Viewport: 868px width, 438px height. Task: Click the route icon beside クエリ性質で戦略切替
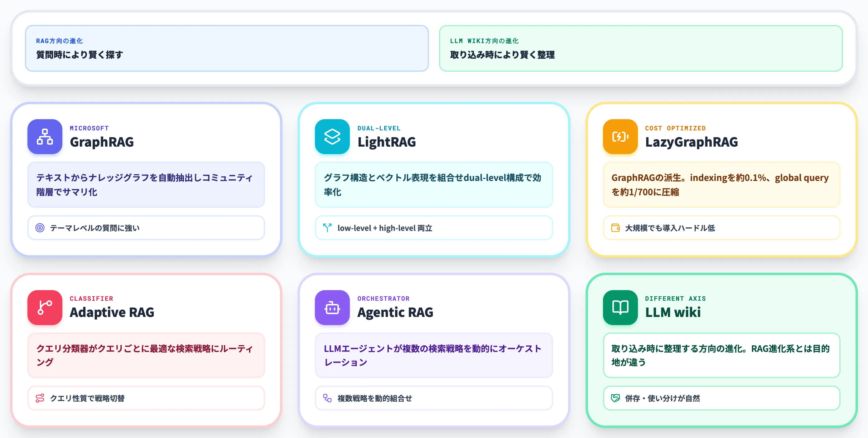tap(40, 398)
